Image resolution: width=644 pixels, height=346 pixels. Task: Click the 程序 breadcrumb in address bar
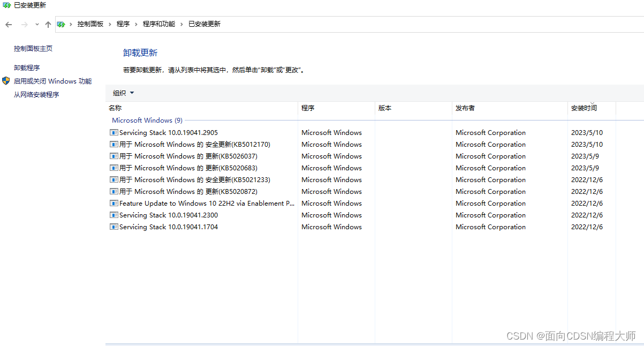[x=123, y=24]
